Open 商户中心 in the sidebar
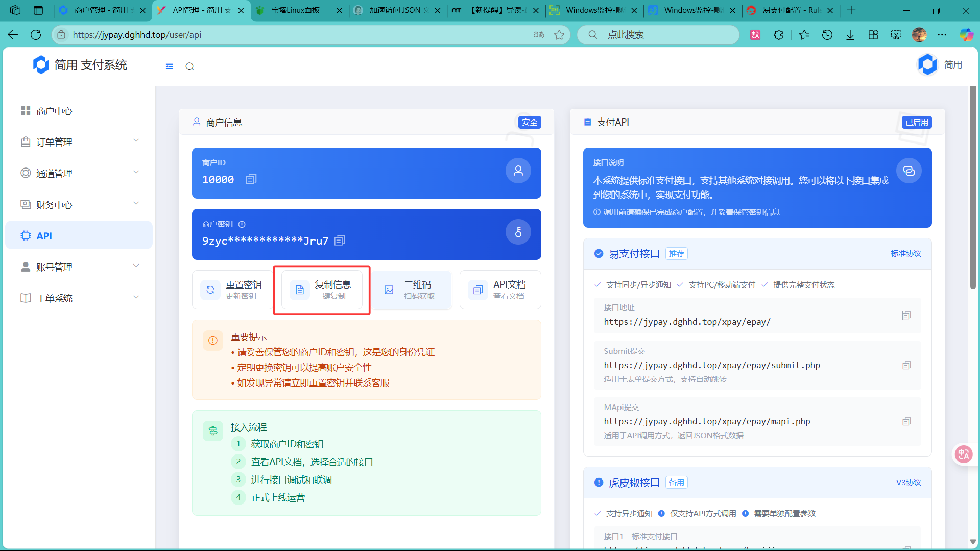Viewport: 980px width, 551px height. click(54, 111)
